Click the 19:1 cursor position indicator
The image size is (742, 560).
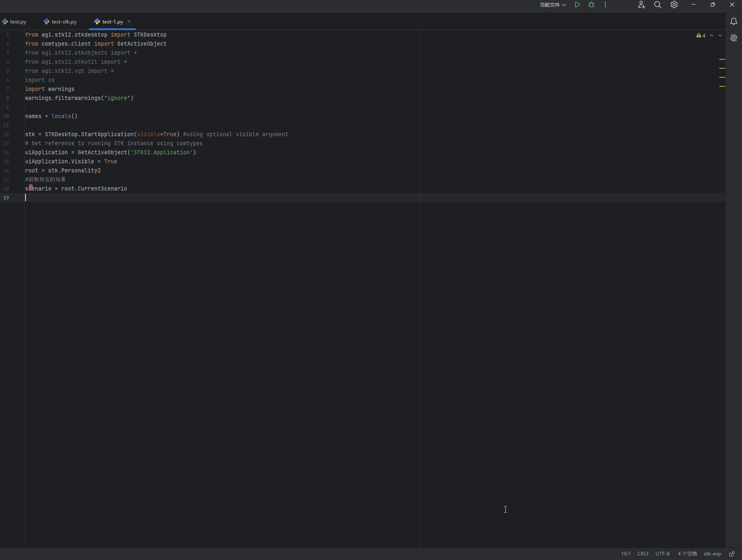pyautogui.click(x=626, y=554)
